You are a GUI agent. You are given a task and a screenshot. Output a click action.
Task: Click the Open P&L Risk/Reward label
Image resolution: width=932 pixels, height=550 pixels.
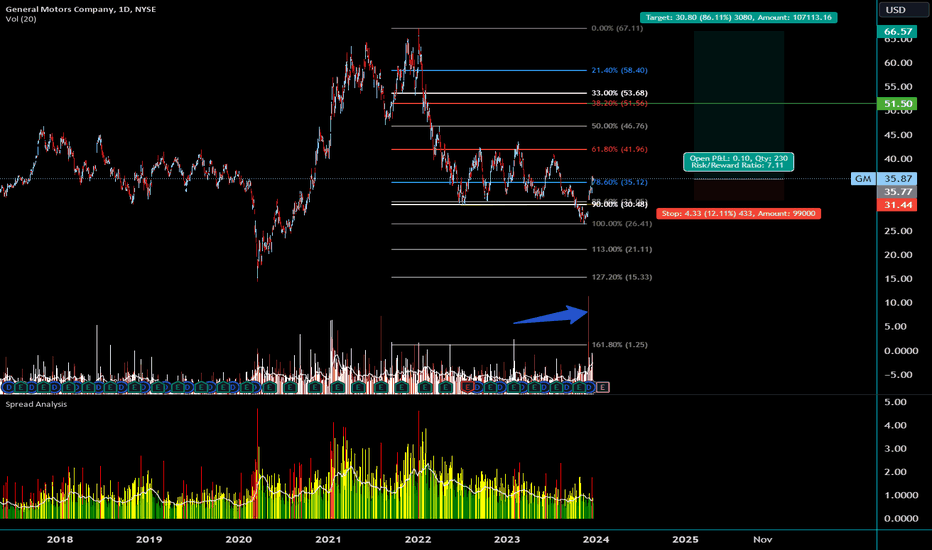pos(739,162)
